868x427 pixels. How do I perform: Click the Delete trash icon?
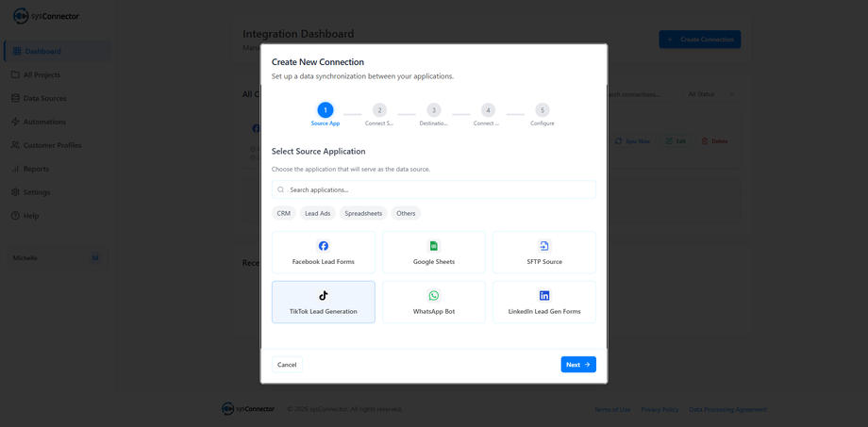[x=705, y=141]
